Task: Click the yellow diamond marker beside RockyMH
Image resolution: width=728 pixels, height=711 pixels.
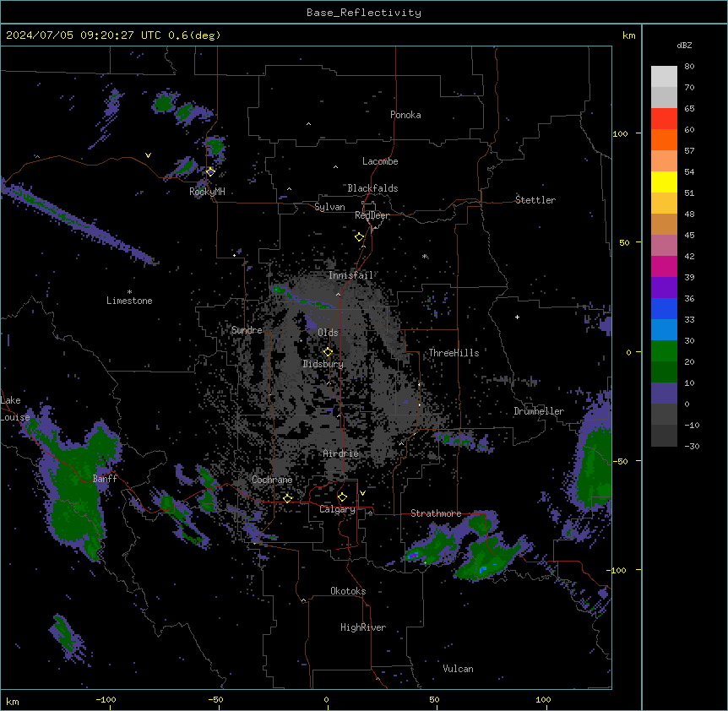Action: coord(210,171)
